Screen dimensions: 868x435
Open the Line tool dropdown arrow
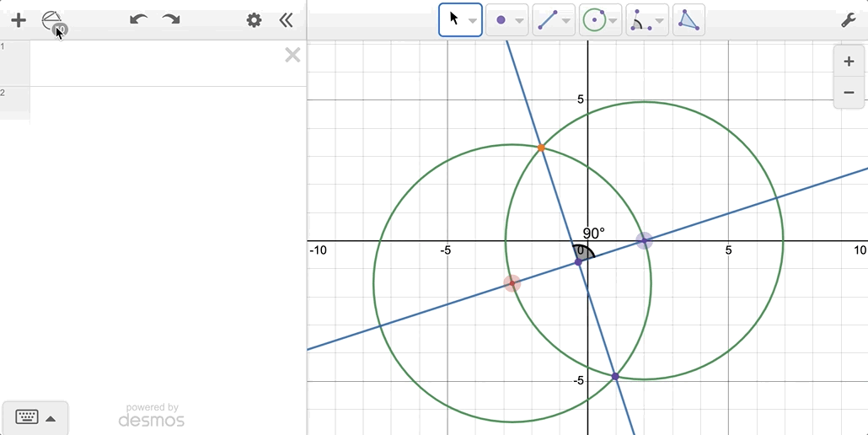click(x=566, y=21)
